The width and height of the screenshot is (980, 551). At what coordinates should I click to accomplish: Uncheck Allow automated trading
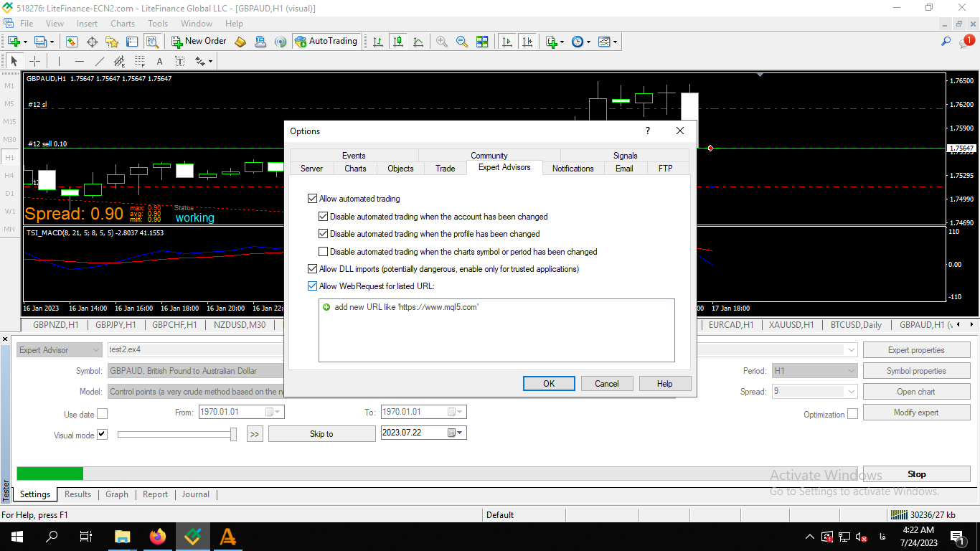pos(312,199)
